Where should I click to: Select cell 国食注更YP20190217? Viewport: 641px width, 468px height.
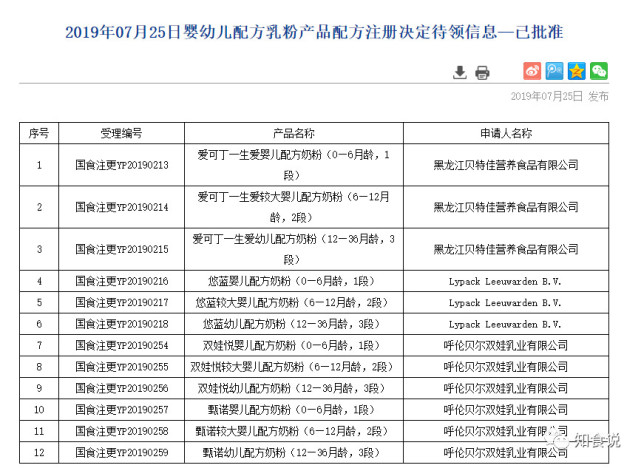click(x=121, y=303)
